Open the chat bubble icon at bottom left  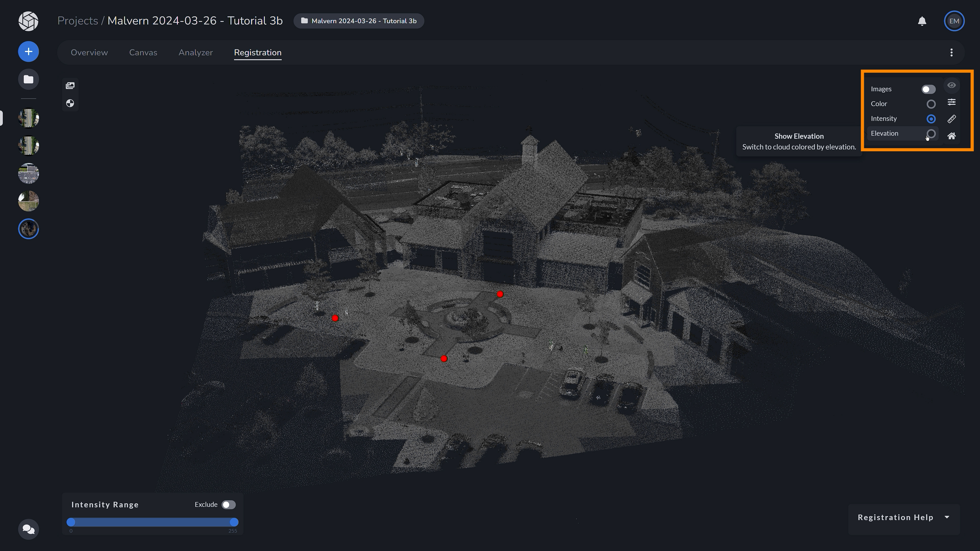point(28,529)
